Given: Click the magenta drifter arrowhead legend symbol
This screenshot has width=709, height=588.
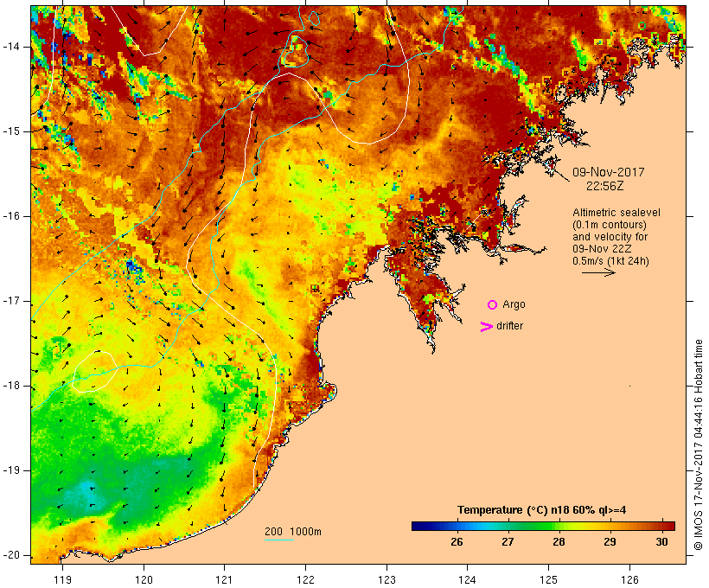Looking at the screenshot, I should coord(487,327).
